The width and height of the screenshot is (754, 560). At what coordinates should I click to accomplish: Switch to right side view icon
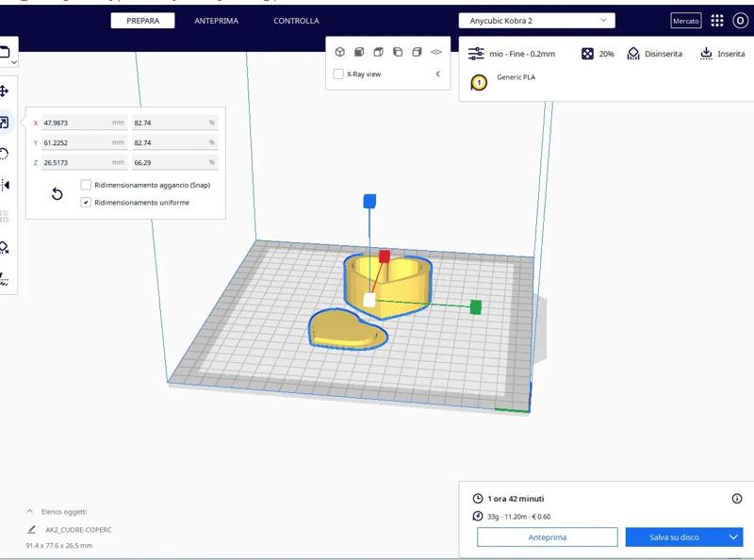[x=417, y=52]
